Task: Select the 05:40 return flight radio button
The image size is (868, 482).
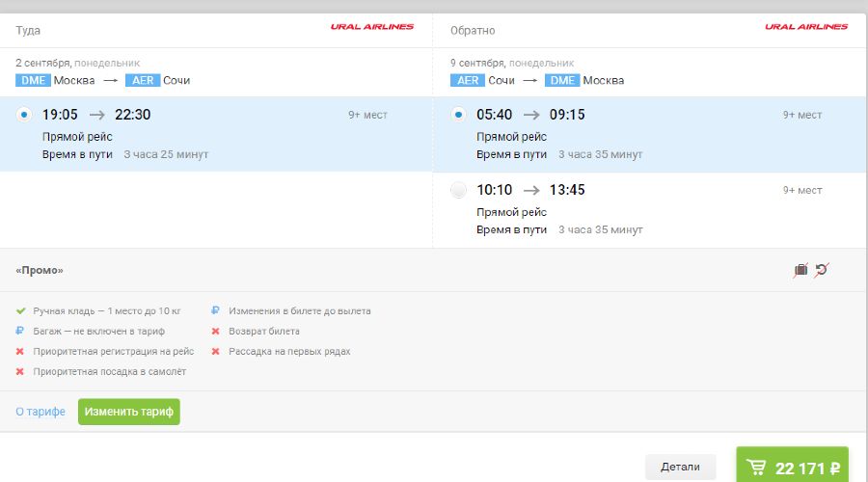Action: tap(459, 115)
